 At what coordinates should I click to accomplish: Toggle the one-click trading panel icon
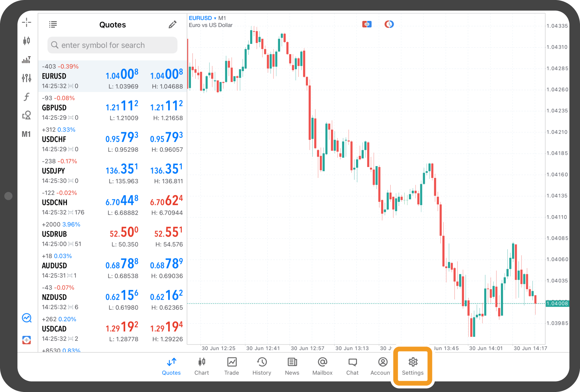[367, 24]
